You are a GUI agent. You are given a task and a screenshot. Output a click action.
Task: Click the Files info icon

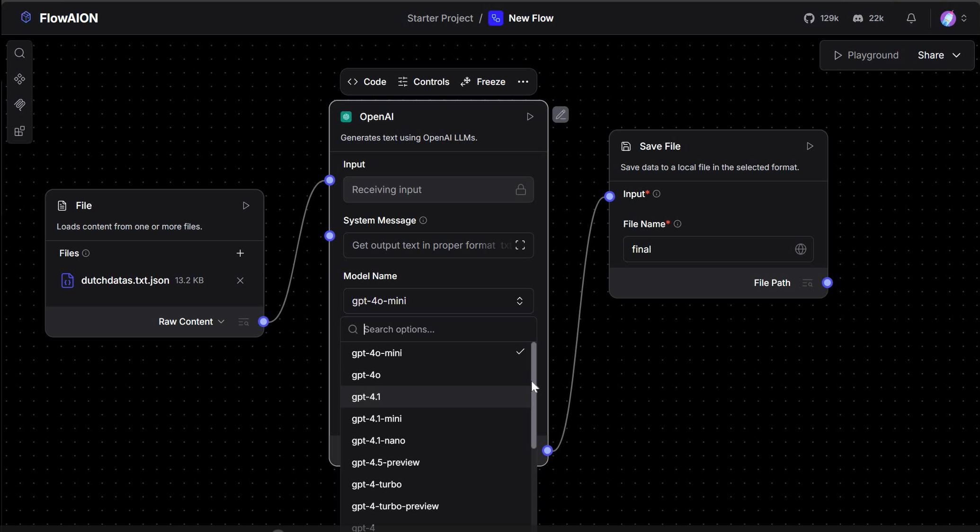86,253
